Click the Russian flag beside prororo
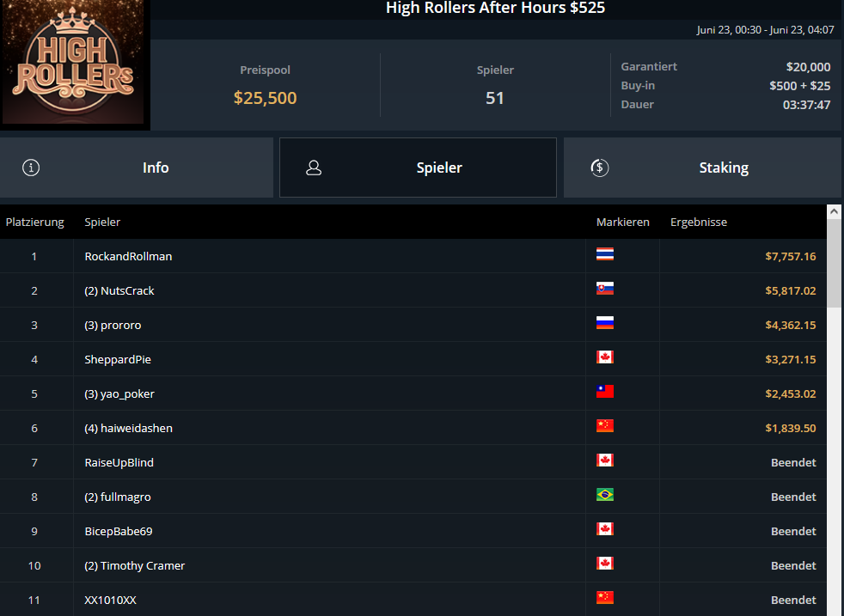Screen dimensions: 844x616 coord(605,323)
